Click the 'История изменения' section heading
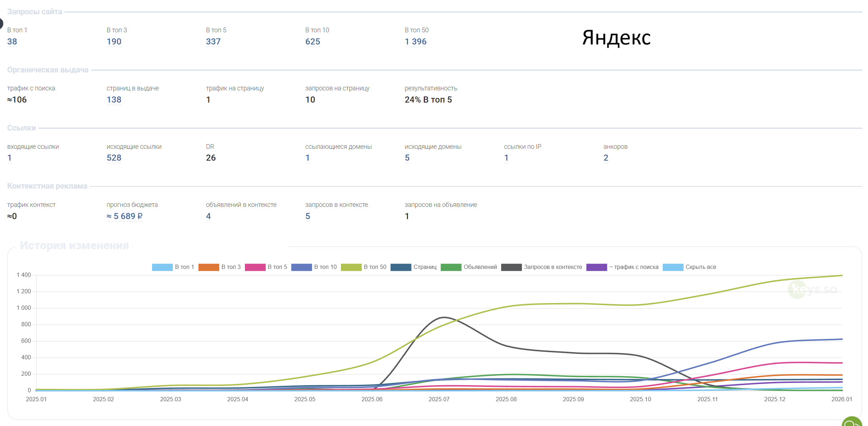Image resolution: width=868 pixels, height=426 pixels. [74, 245]
